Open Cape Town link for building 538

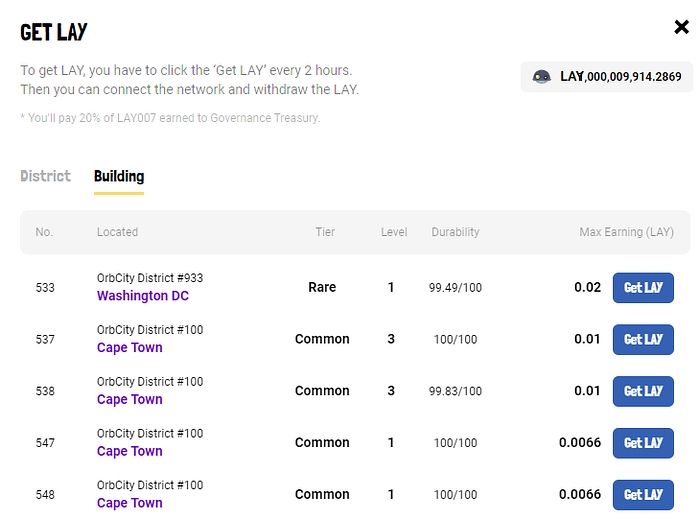129,400
